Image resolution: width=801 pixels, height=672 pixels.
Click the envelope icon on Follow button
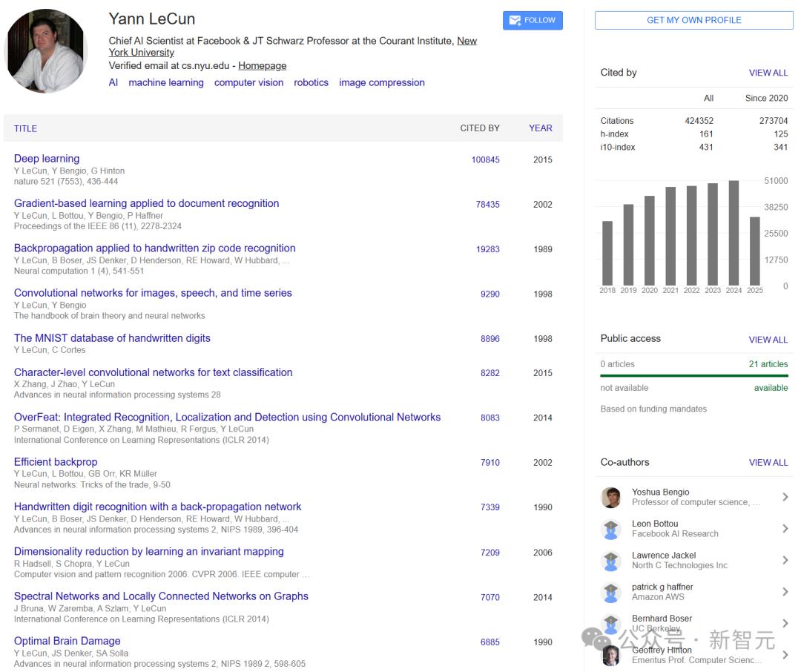point(515,21)
